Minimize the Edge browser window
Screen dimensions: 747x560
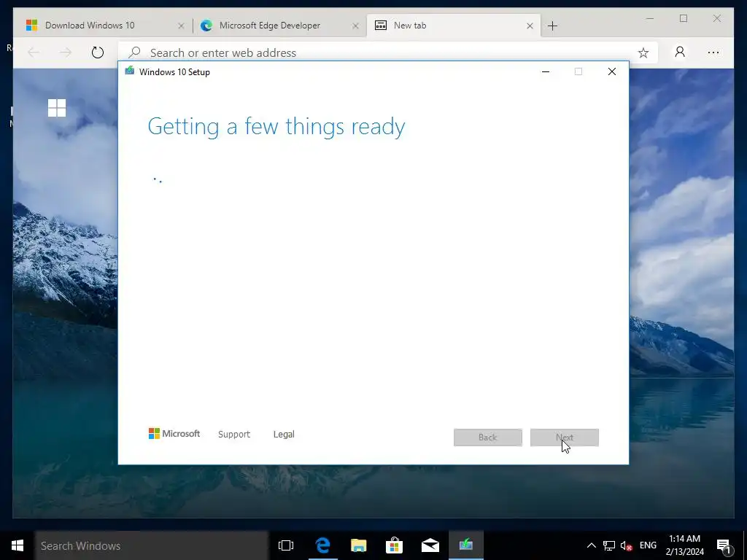[650, 18]
